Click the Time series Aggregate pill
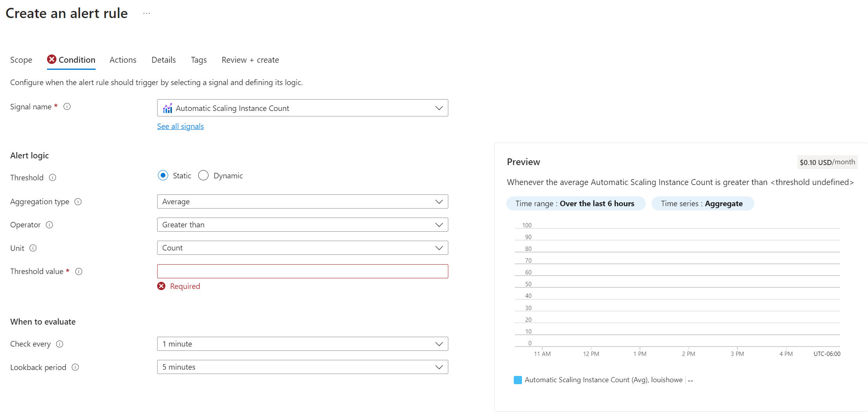 703,203
